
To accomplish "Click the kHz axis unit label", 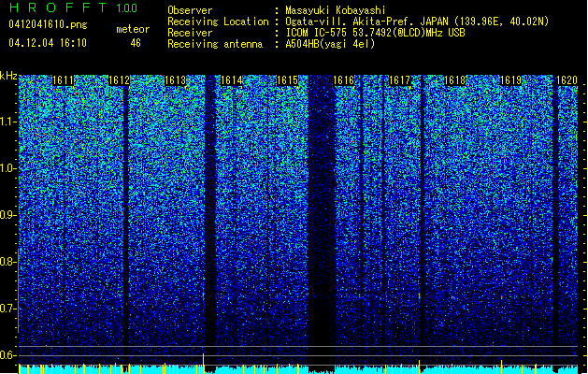I will click(x=8, y=76).
